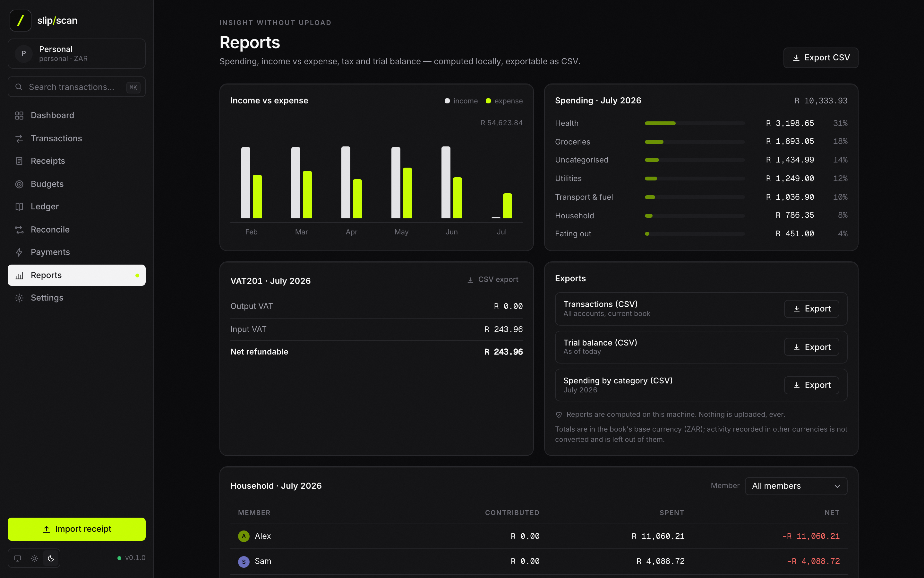The height and width of the screenshot is (578, 924).
Task: Click Alex's avatar in household table
Action: pos(244,536)
